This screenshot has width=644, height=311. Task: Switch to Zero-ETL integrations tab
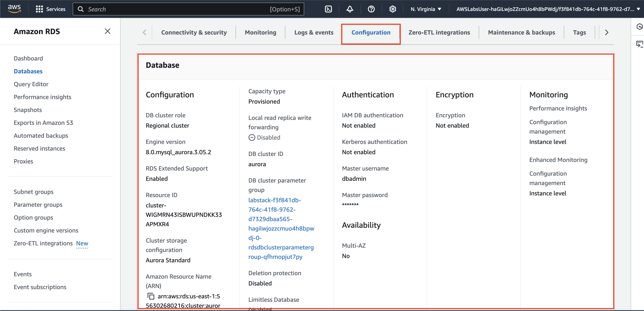tap(439, 33)
